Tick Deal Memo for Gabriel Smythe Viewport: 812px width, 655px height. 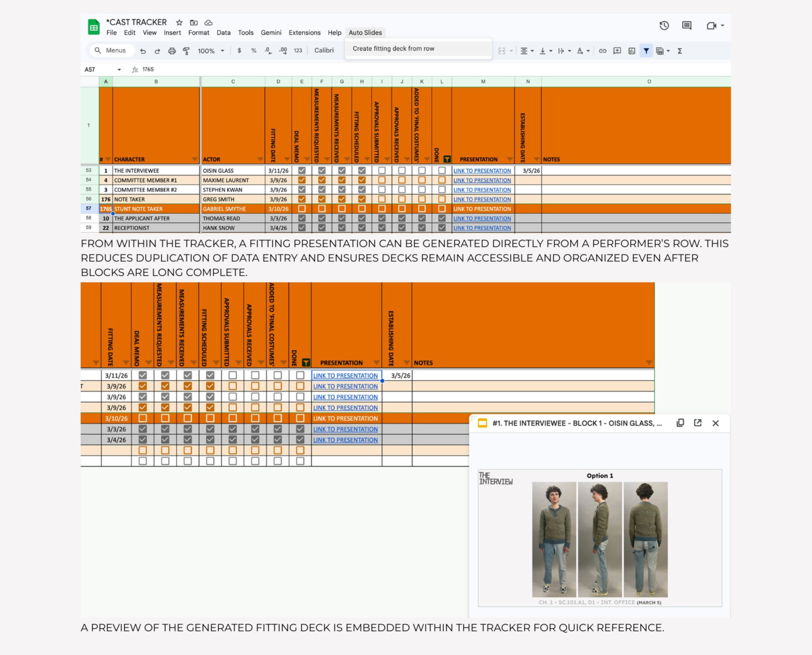(x=302, y=209)
